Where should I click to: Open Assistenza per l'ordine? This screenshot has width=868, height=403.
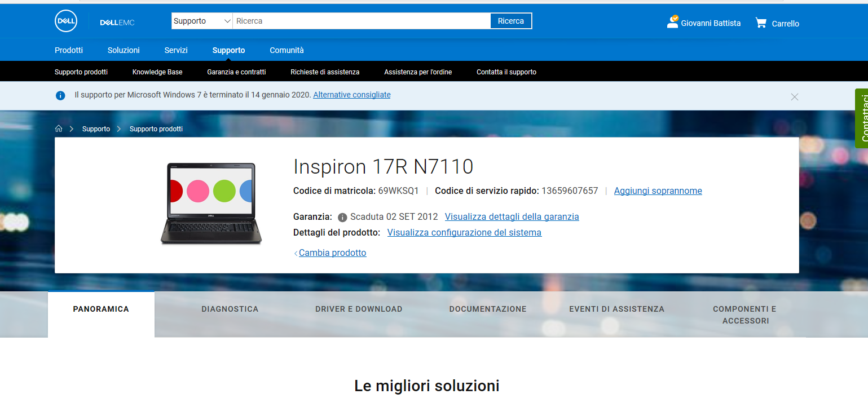(418, 72)
